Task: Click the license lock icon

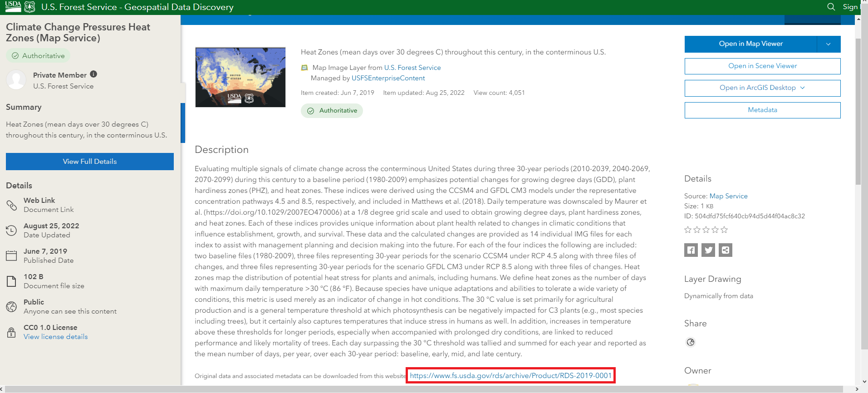Action: coord(11,332)
